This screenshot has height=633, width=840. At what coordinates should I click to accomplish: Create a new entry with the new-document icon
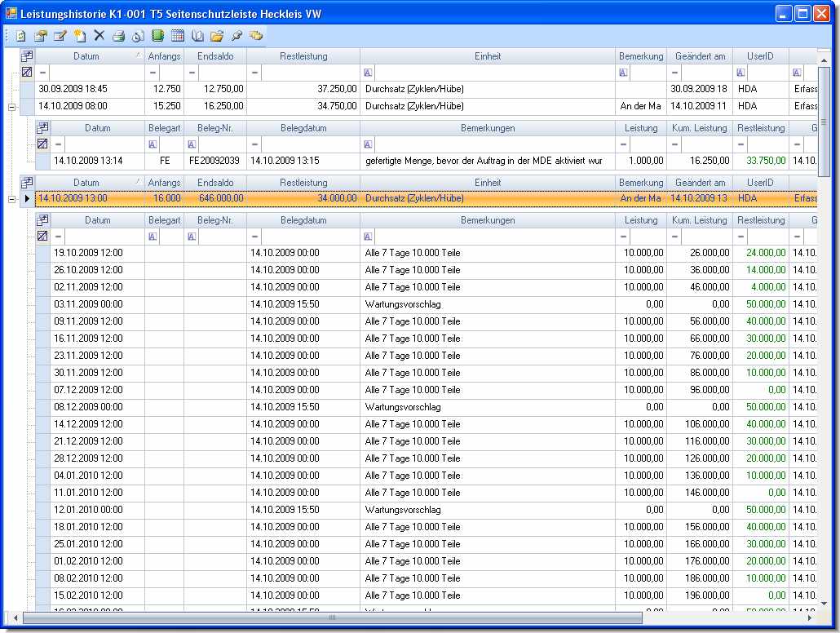tap(79, 36)
